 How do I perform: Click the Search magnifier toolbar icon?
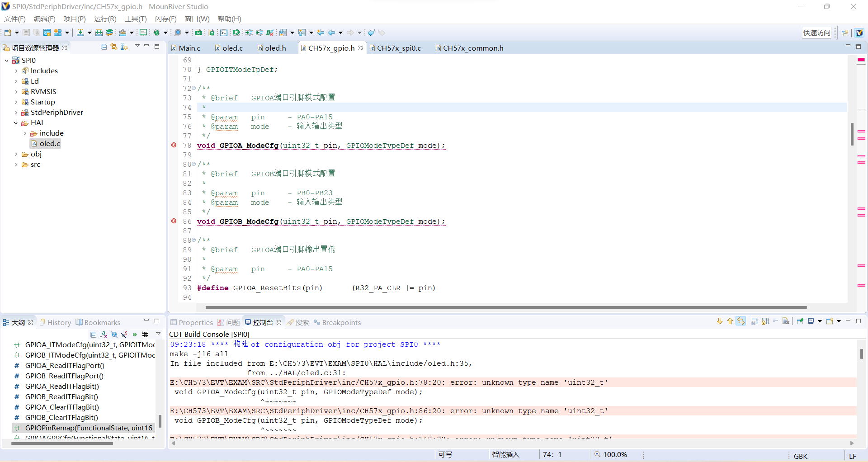(178, 33)
